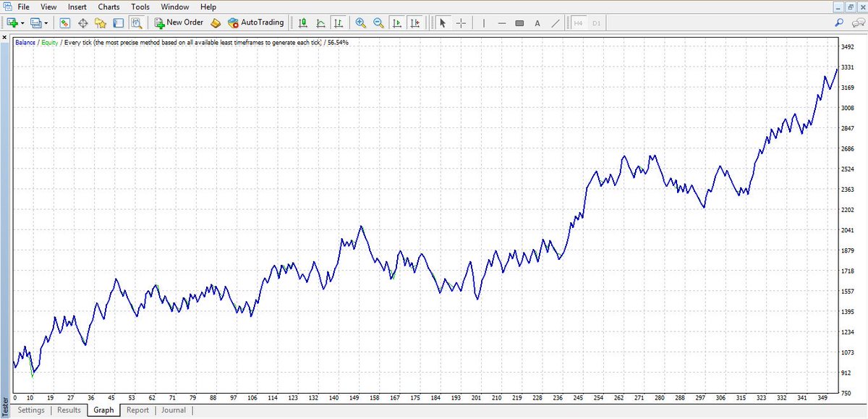Open the Profiles dropdown arrow
868x419 pixels.
[x=46, y=23]
